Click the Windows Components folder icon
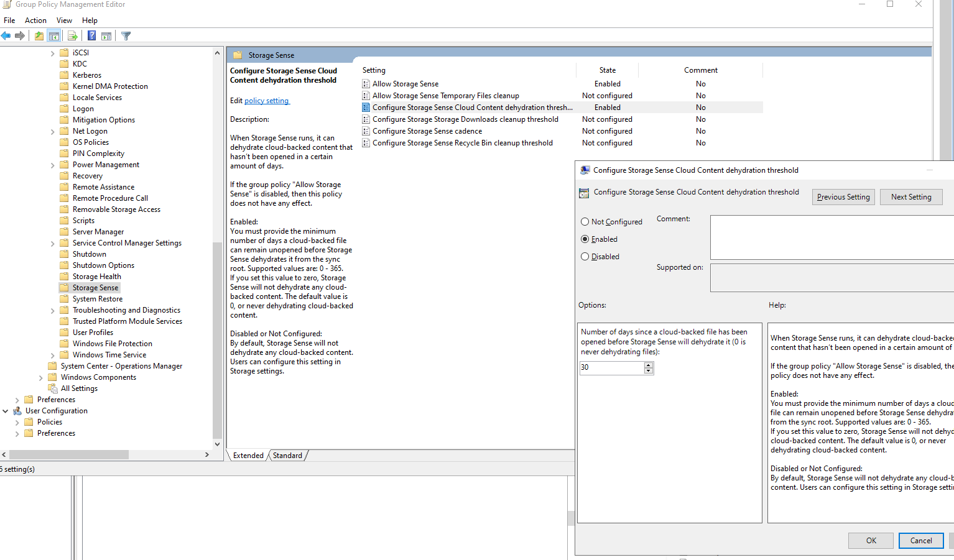The height and width of the screenshot is (560, 954). point(52,377)
